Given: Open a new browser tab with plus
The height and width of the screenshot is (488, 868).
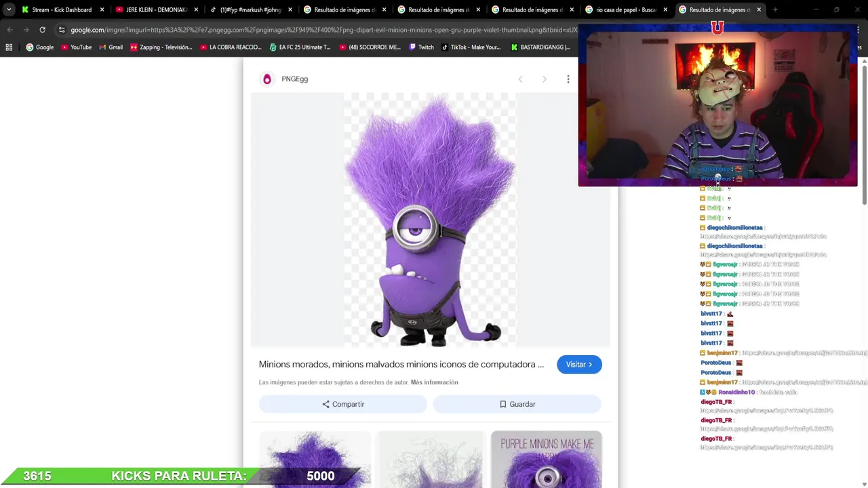Looking at the screenshot, I should (775, 9).
